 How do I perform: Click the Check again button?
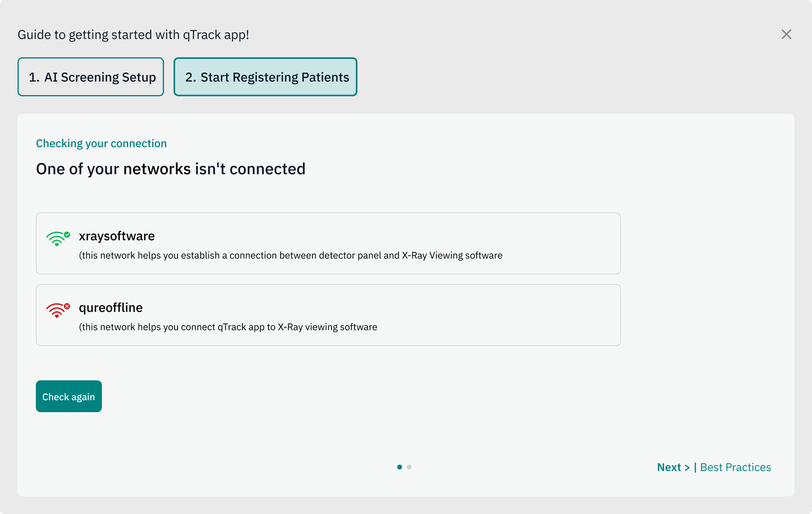point(69,396)
